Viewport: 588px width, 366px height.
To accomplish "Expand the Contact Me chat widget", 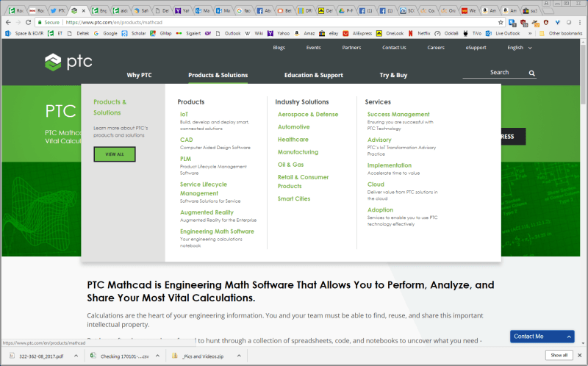I will 542,337.
